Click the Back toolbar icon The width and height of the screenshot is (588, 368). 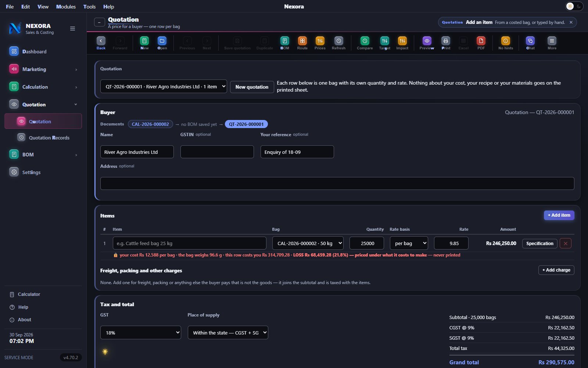tap(101, 41)
